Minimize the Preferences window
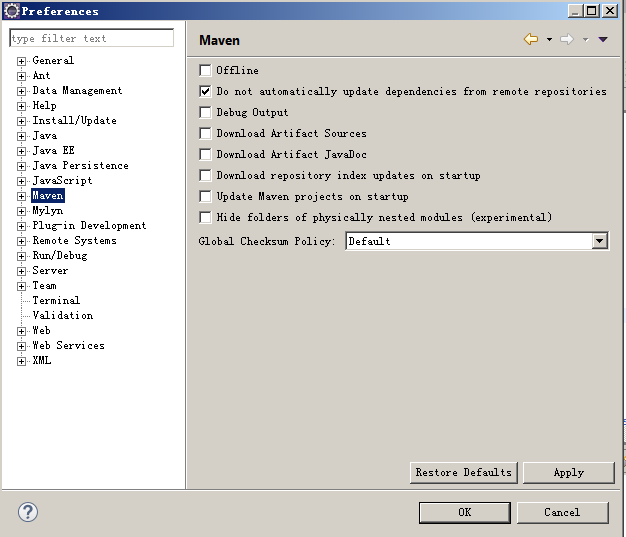 coord(575,11)
